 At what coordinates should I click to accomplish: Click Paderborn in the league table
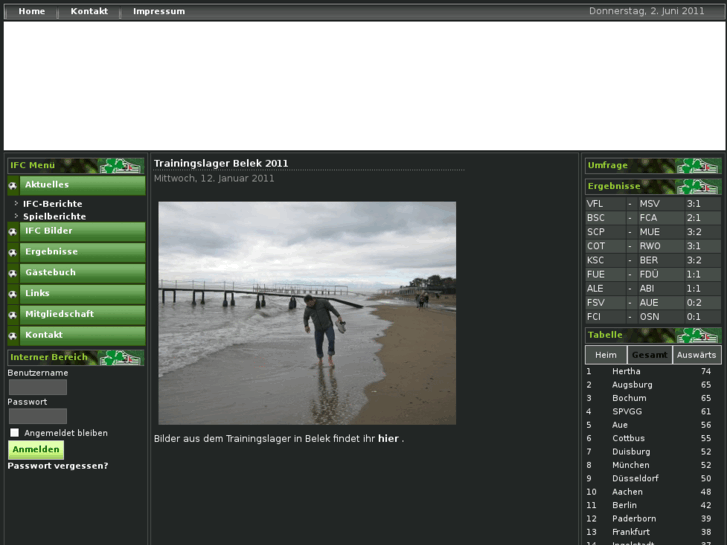click(634, 519)
